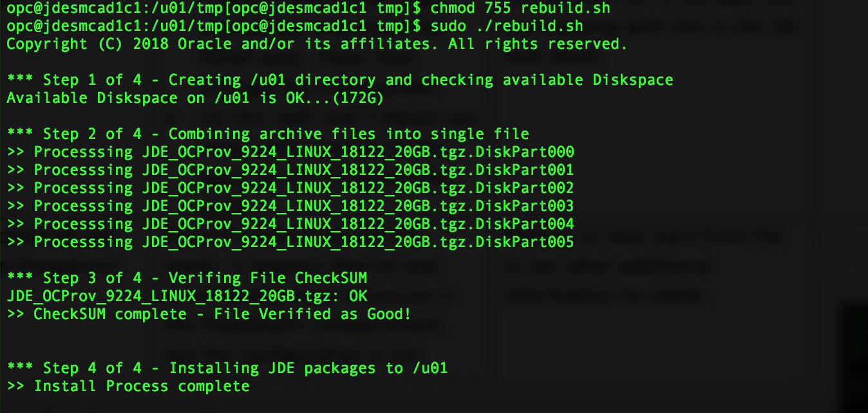
Task: Click the DiskPart005 processing line
Action: (290, 243)
